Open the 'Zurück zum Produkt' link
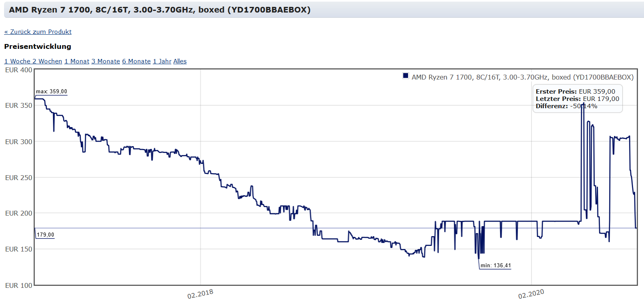Screen dimensions: 644x304 tap(38, 31)
